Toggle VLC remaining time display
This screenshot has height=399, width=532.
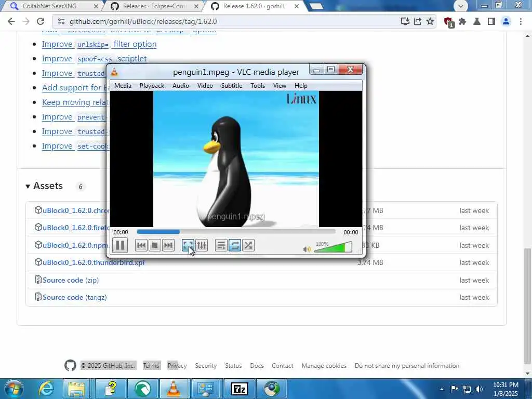coord(351,232)
